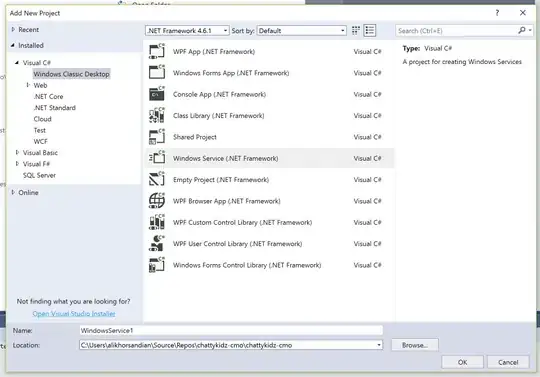The height and width of the screenshot is (377, 540).
Task: Select the WCF category
Action: pyautogui.click(x=40, y=142)
